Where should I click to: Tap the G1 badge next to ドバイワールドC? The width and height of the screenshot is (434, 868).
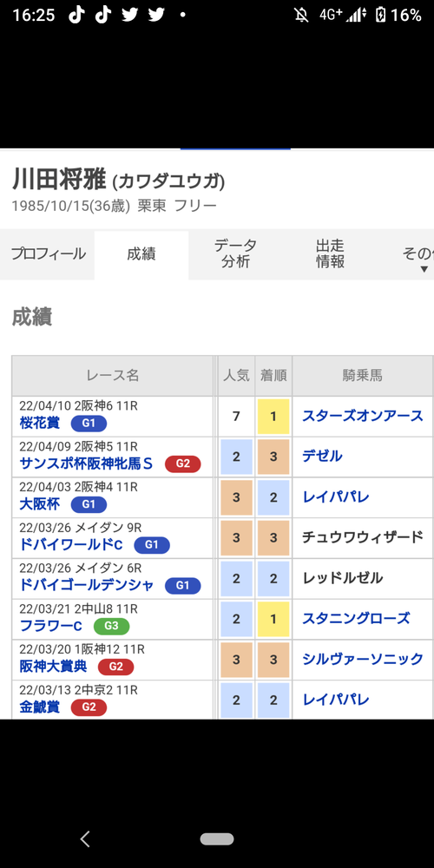pyautogui.click(x=152, y=545)
